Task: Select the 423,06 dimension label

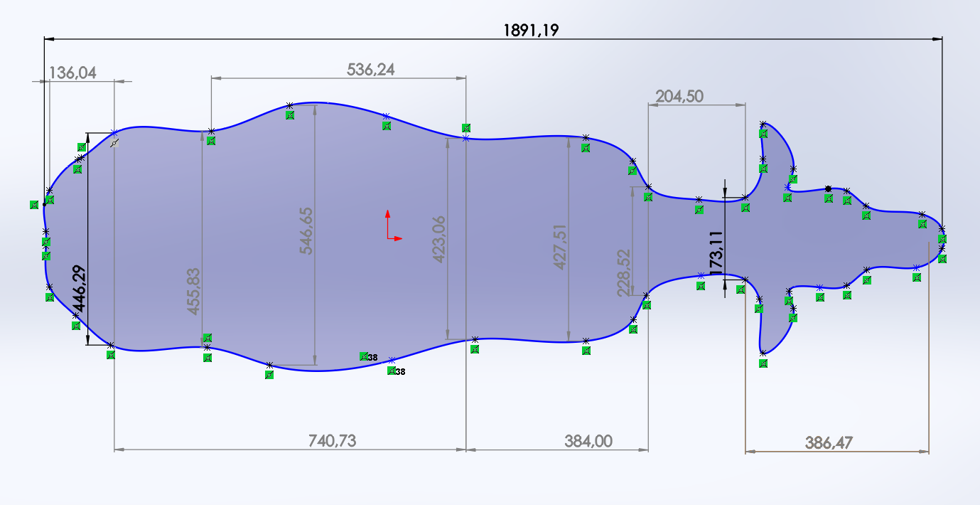Action: tap(438, 240)
